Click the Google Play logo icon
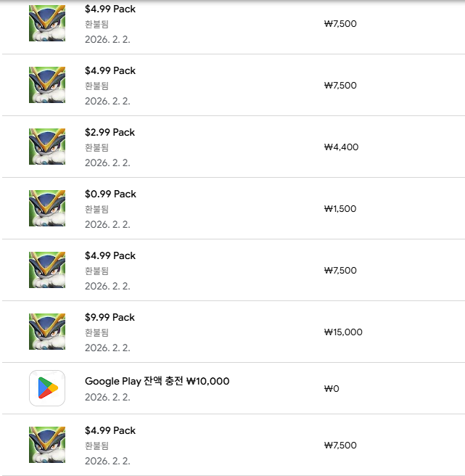Viewport: 465px width, 476px height. point(47,388)
